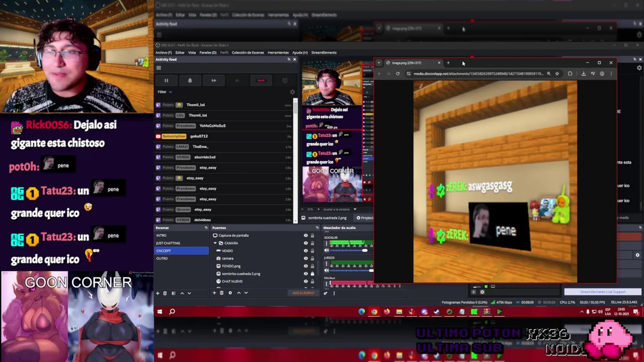Pop out the Activity feed dock panel
The height and width of the screenshot is (362, 644).
[x=289, y=59]
